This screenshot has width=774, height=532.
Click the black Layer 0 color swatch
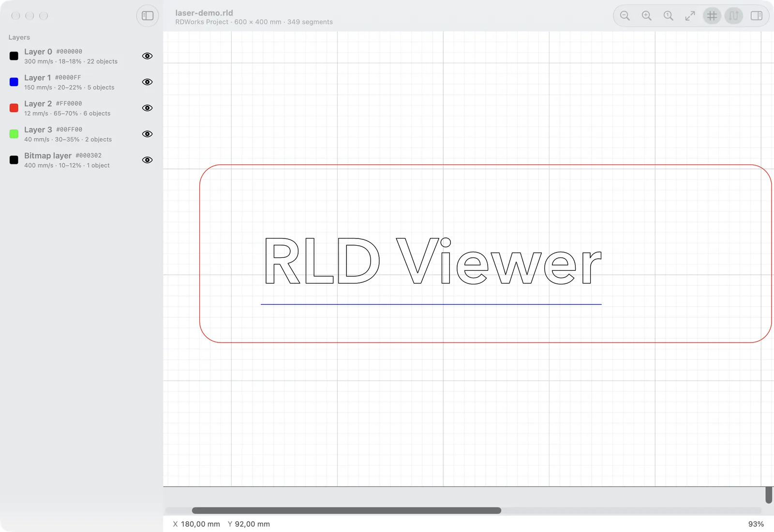[14, 56]
